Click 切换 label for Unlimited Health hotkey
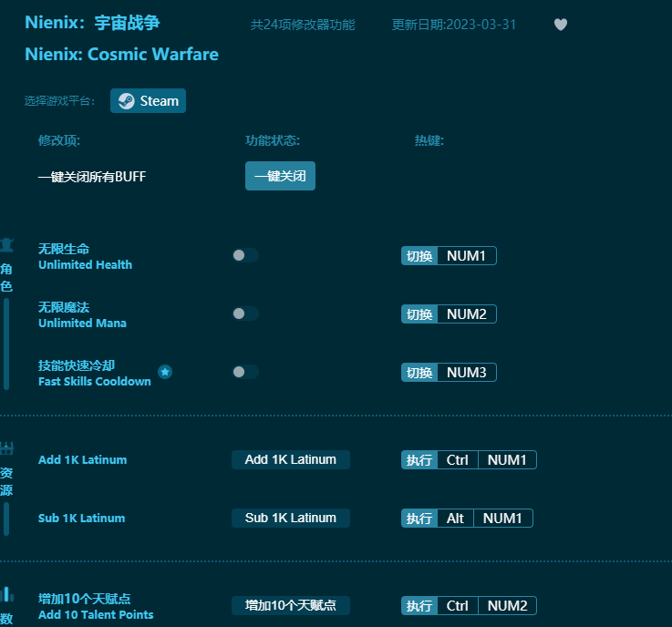The width and height of the screenshot is (672, 627). click(x=419, y=256)
